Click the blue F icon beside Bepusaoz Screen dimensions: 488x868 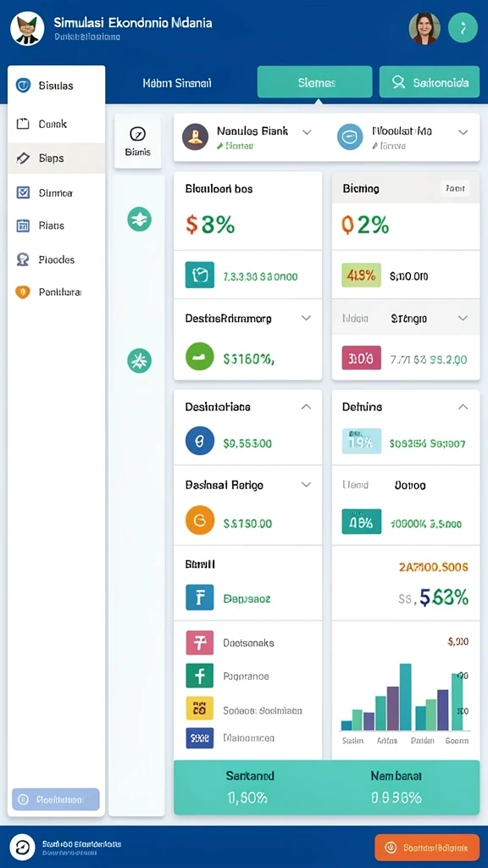tap(200, 597)
